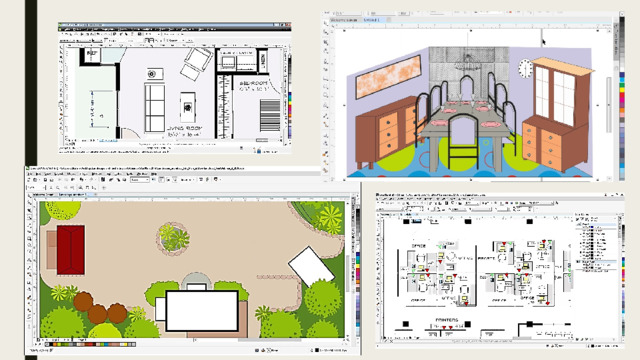Select the Crop tool in dining room window

(326, 42)
